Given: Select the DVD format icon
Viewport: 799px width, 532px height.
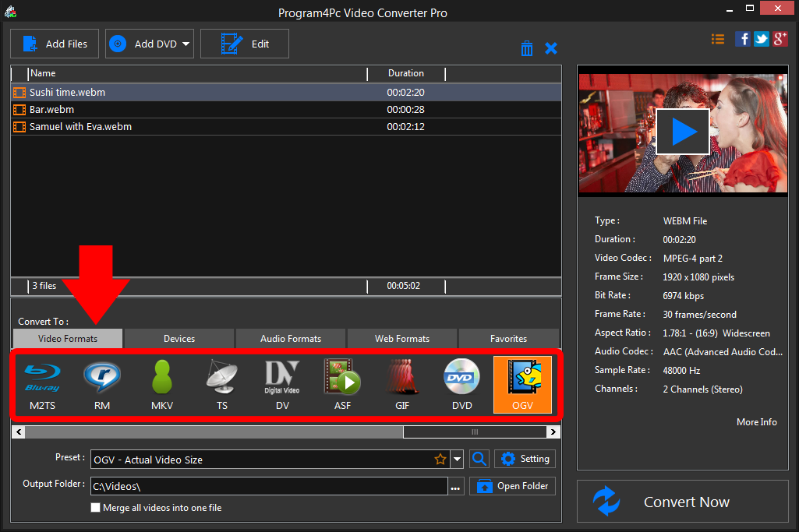Looking at the screenshot, I should [x=461, y=384].
